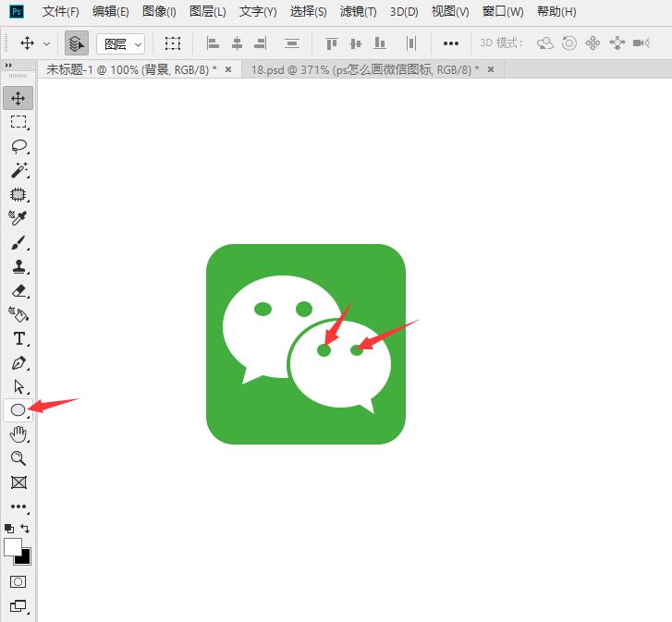This screenshot has width=672, height=622.
Task: Select the Horizontal Type tool
Action: [x=18, y=339]
